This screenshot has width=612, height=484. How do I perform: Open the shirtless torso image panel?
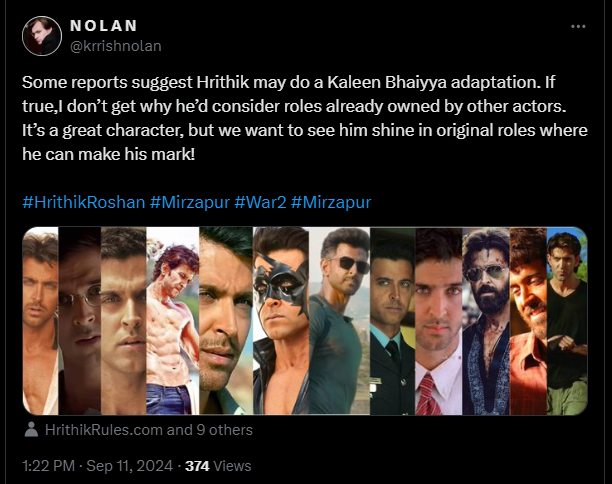(171, 321)
